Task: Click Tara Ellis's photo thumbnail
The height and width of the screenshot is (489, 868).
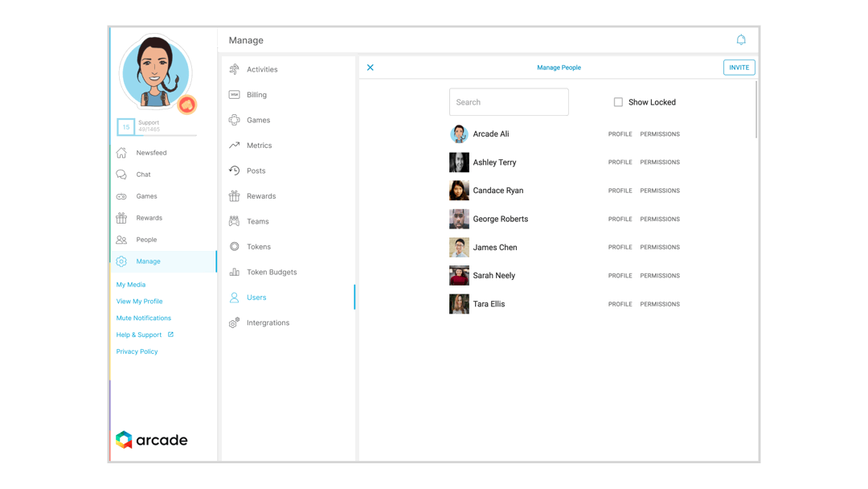Action: (x=459, y=304)
